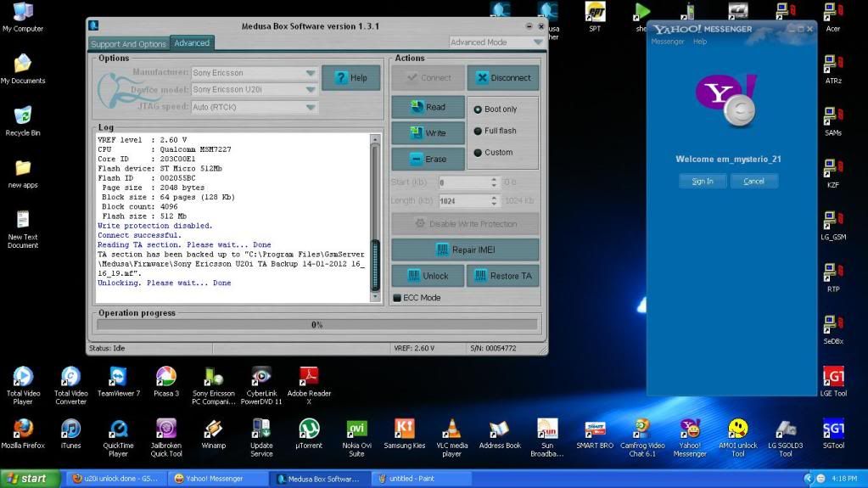Open Sony Ericsson PC Companion shortcut
868x488 pixels.
[214, 385]
